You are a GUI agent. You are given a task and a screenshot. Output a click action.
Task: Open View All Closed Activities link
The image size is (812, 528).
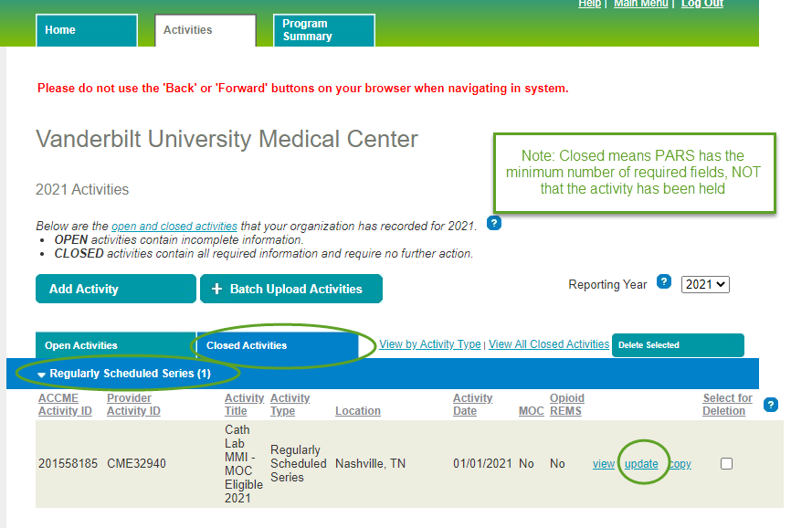click(x=549, y=344)
